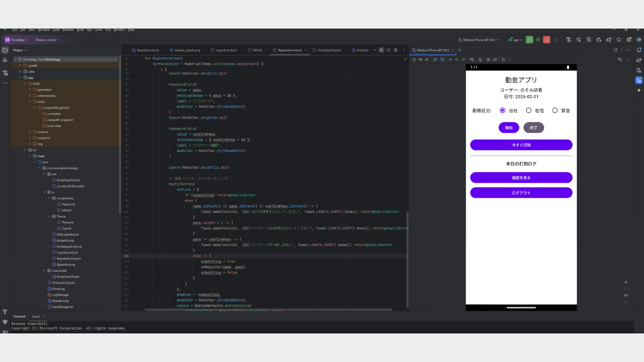Click the green Rerun app button
Viewport: 644px width, 362px height.
point(529,40)
